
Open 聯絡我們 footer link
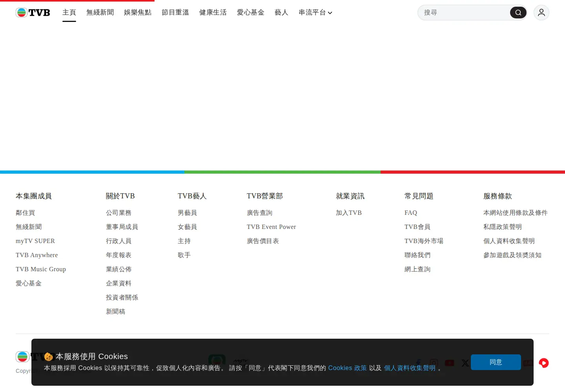point(417,255)
